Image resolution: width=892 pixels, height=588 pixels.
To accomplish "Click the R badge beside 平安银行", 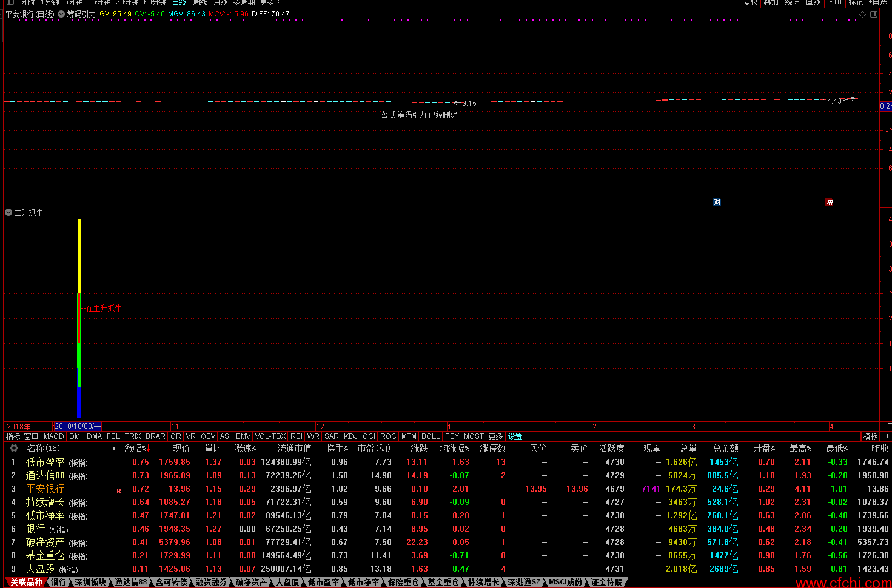I will tap(119, 491).
